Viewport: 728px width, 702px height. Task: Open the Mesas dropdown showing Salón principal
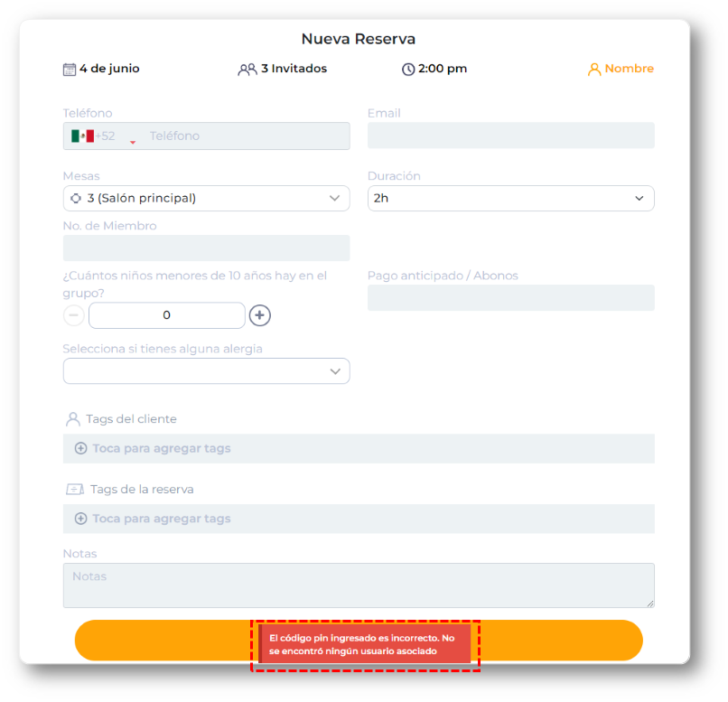(x=206, y=198)
